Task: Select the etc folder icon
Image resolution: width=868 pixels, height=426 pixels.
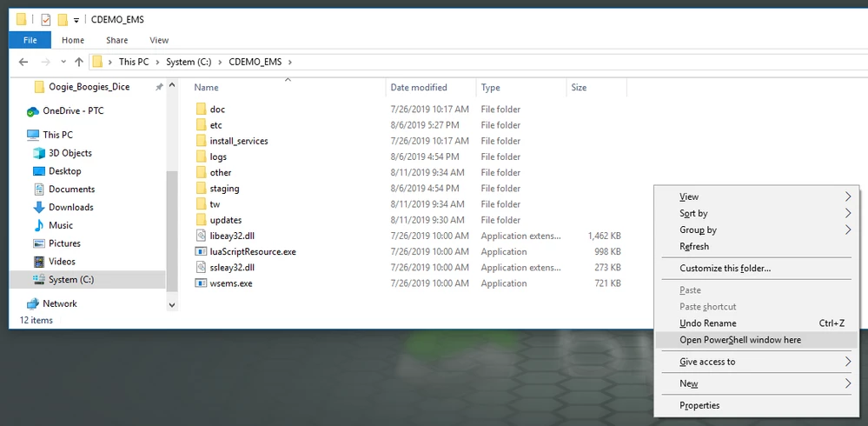Action: (201, 125)
